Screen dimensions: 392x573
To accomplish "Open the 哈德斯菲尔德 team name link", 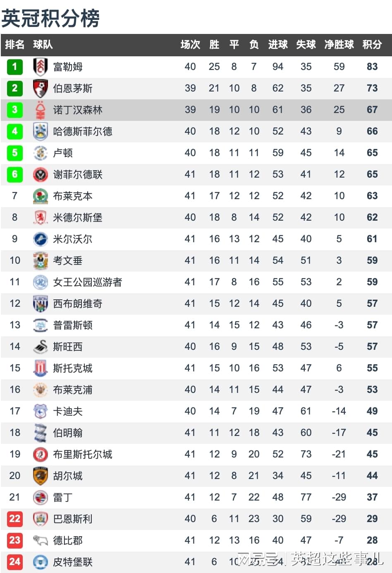I will (83, 131).
